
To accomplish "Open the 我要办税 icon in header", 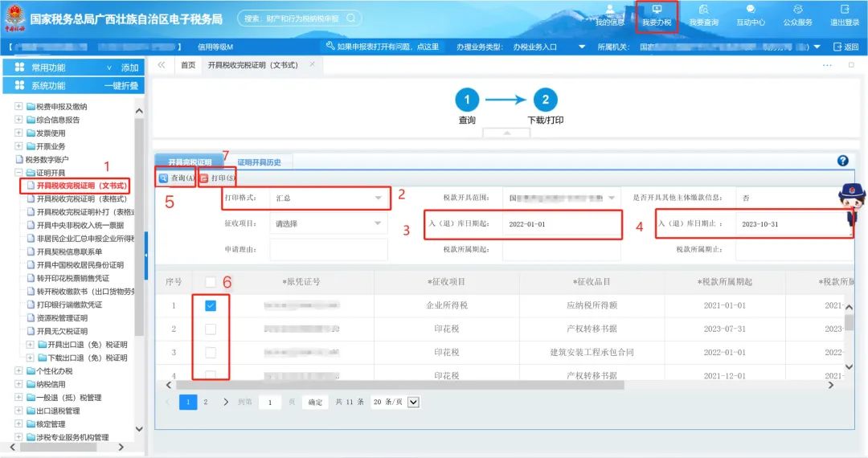I will pyautogui.click(x=657, y=10).
